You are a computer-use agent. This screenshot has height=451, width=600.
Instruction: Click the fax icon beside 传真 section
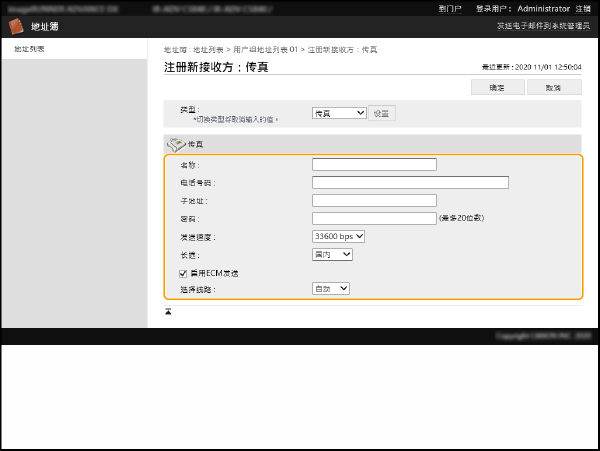pos(175,144)
